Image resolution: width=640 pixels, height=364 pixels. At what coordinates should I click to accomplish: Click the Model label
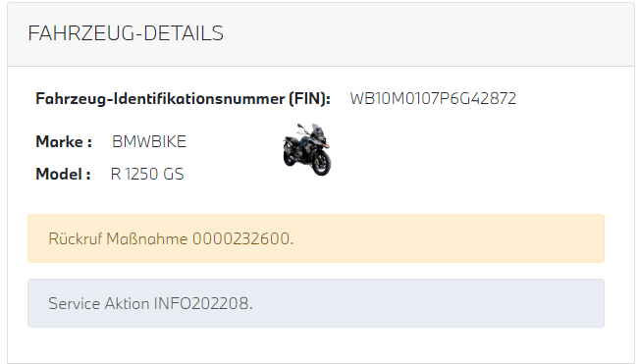click(63, 174)
